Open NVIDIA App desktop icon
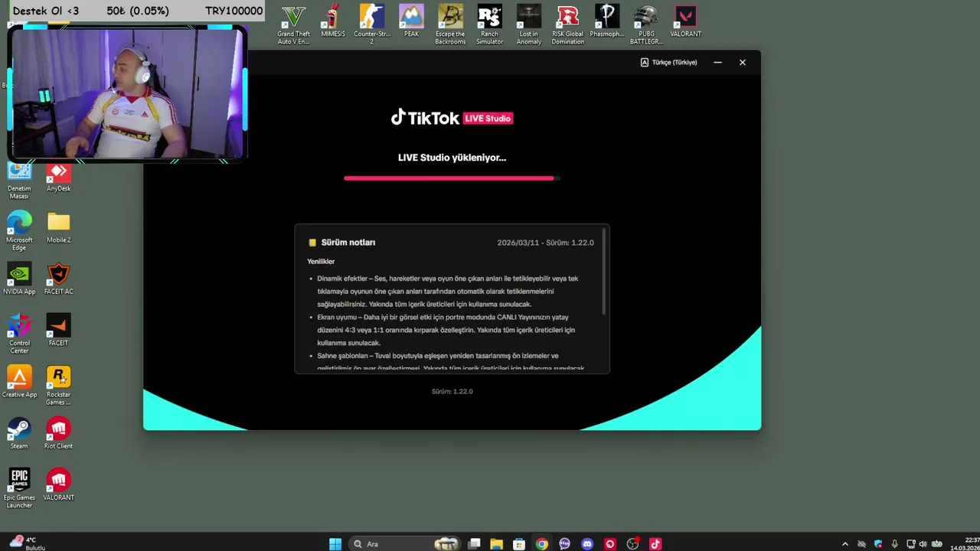This screenshot has width=980, height=551. [x=19, y=279]
